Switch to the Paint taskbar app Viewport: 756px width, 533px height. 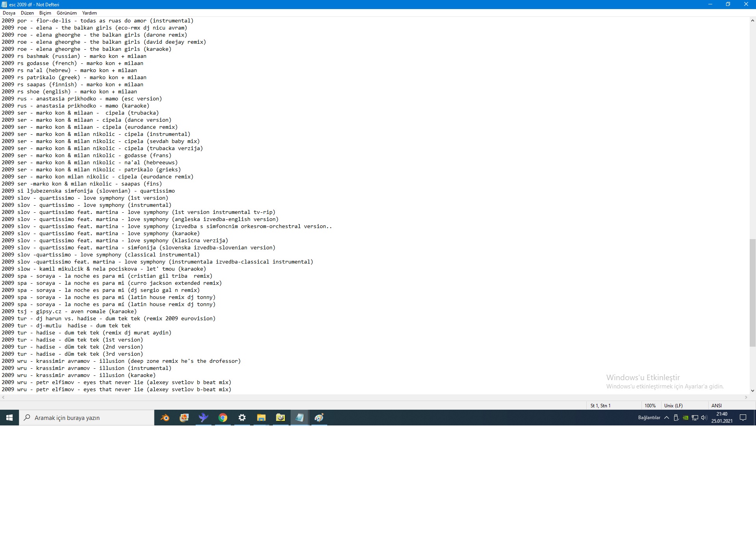click(x=319, y=418)
